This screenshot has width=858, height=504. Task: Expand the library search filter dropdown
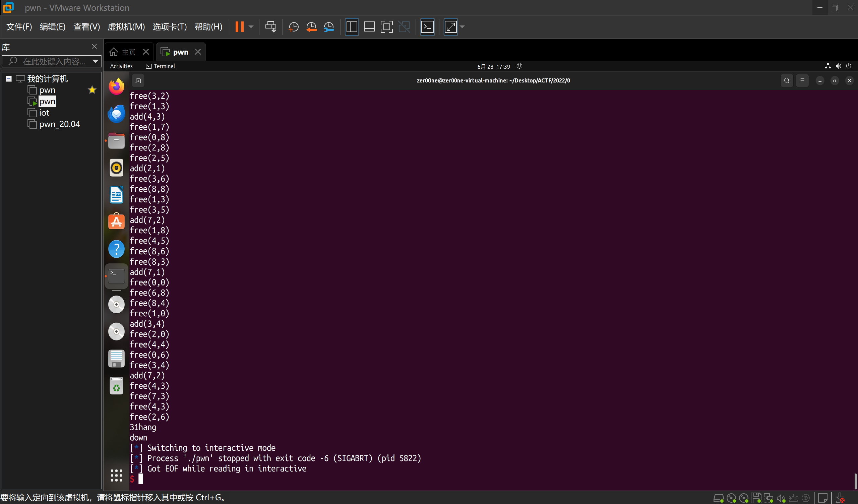tap(96, 61)
